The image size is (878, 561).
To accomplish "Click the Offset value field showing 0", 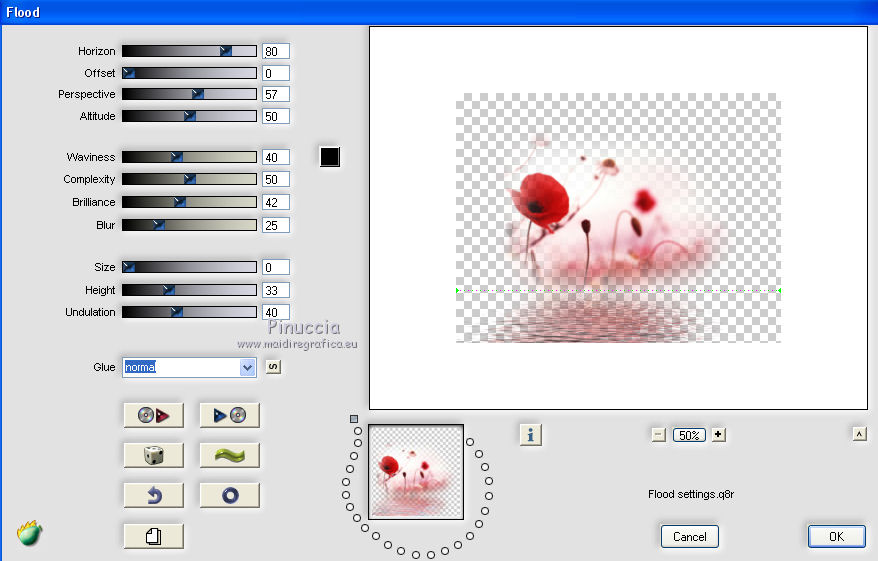I will [x=276, y=73].
